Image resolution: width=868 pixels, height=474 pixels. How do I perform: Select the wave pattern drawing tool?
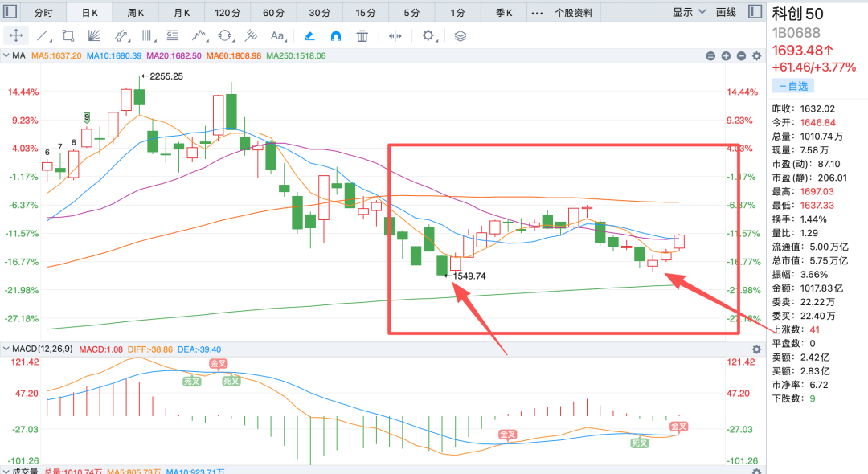click(199, 36)
